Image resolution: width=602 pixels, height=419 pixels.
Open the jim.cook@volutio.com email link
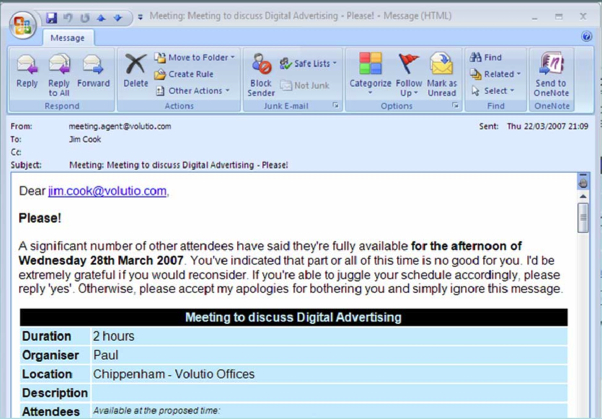click(107, 191)
